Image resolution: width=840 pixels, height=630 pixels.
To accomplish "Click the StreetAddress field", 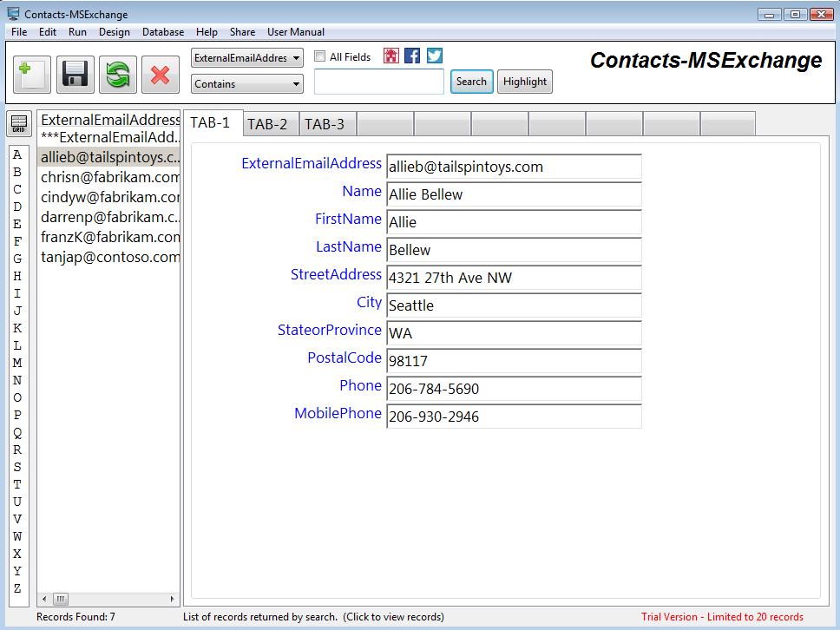I will pos(514,278).
